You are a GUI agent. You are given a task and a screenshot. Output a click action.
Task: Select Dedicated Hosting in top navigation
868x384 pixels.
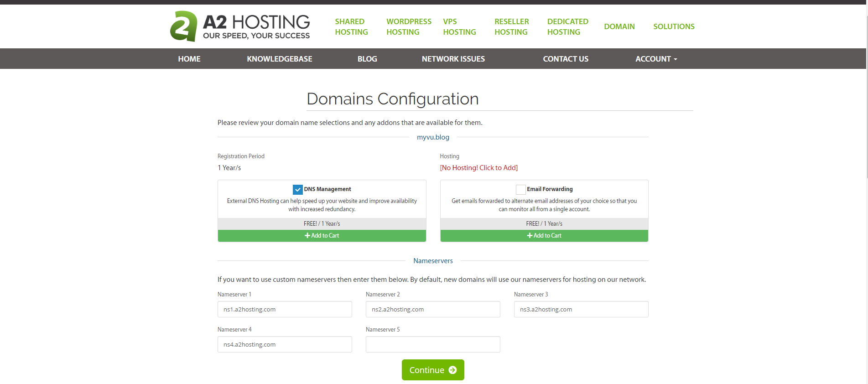567,26
